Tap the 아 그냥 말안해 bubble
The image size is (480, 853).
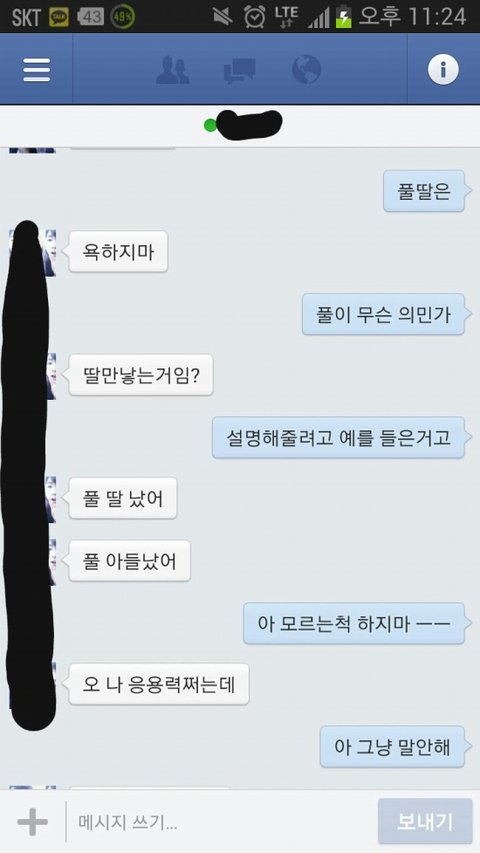(x=392, y=746)
